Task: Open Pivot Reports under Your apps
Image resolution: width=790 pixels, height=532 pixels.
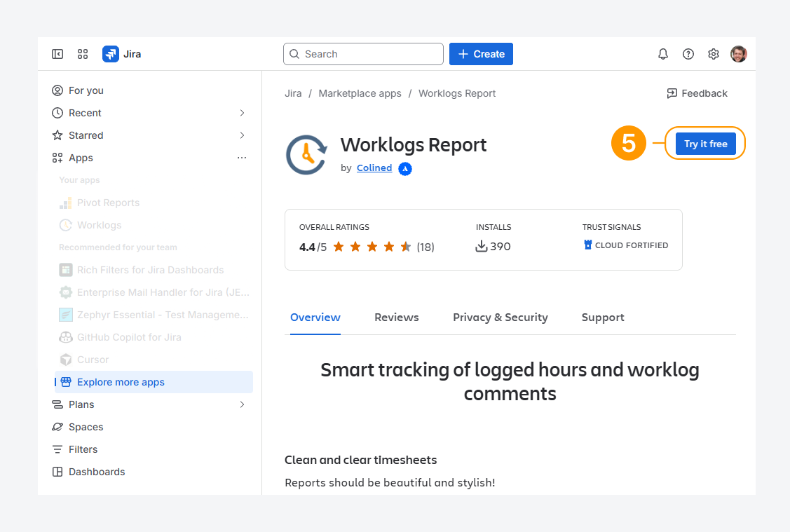Action: [154, 203]
